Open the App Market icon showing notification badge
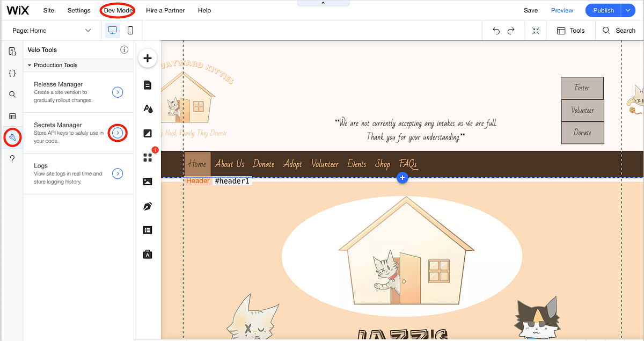This screenshot has width=644, height=341. coord(148,157)
